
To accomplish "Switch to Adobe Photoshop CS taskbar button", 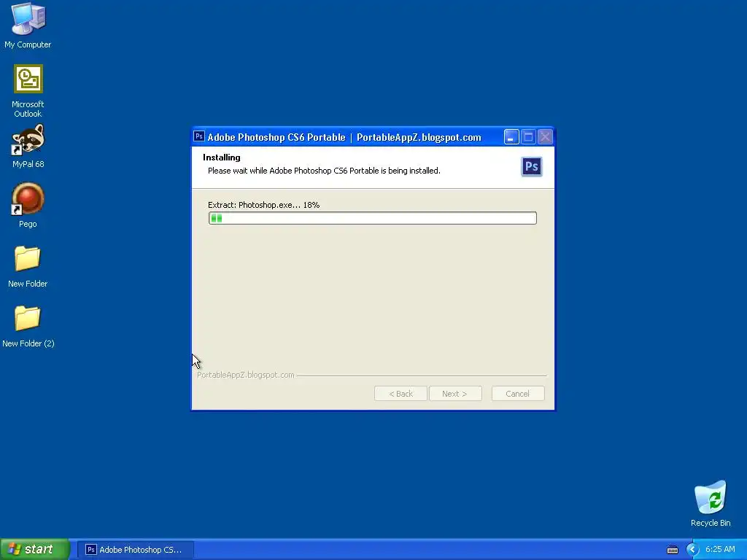I will (135, 550).
